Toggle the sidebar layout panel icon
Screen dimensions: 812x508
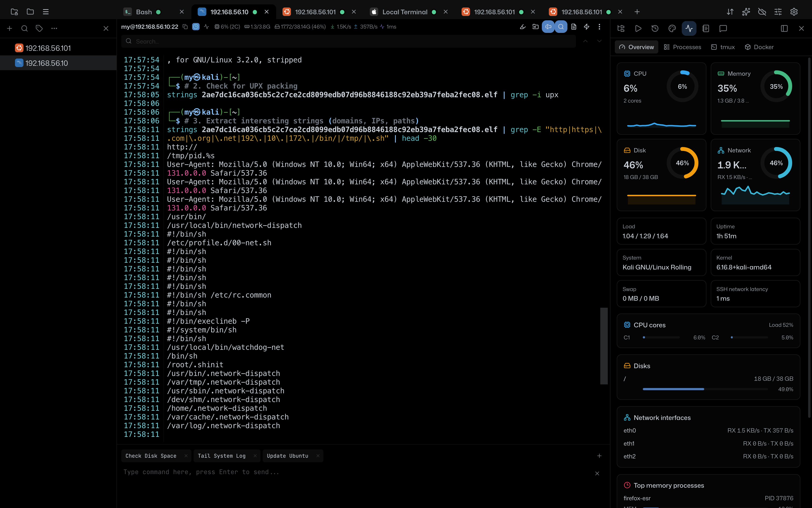[x=784, y=29]
